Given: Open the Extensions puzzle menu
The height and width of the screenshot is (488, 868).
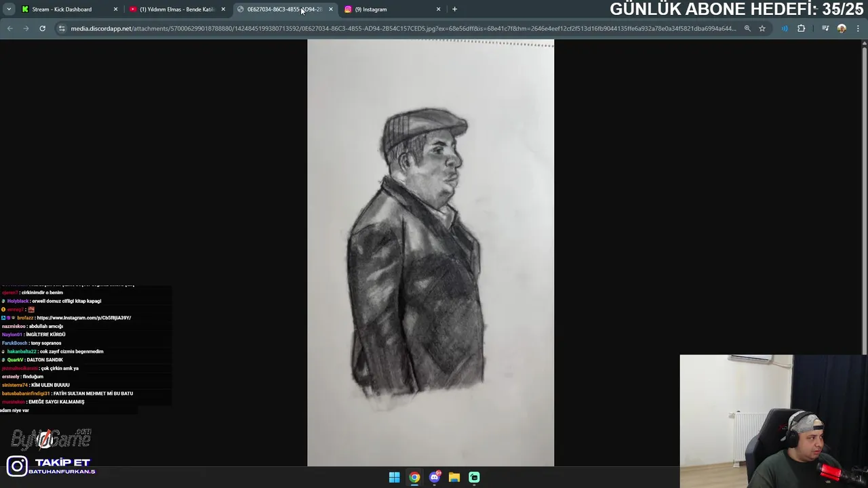Looking at the screenshot, I should tap(801, 28).
